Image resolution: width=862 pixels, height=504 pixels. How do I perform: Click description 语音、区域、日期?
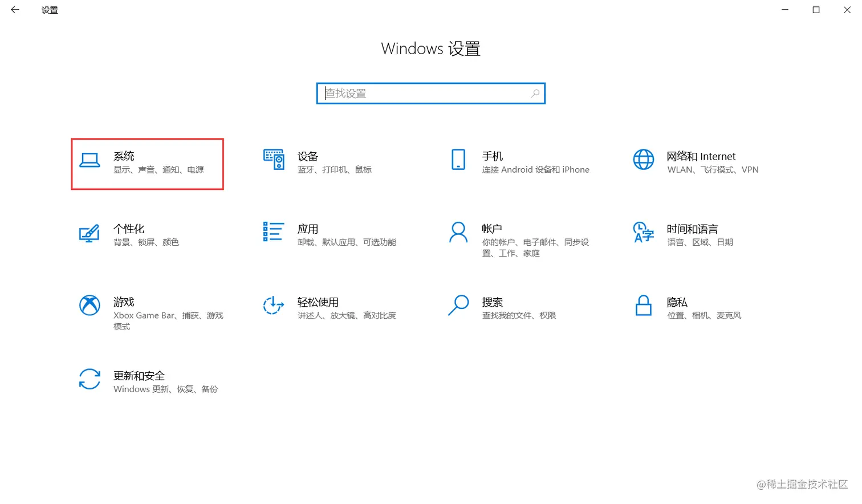point(700,242)
